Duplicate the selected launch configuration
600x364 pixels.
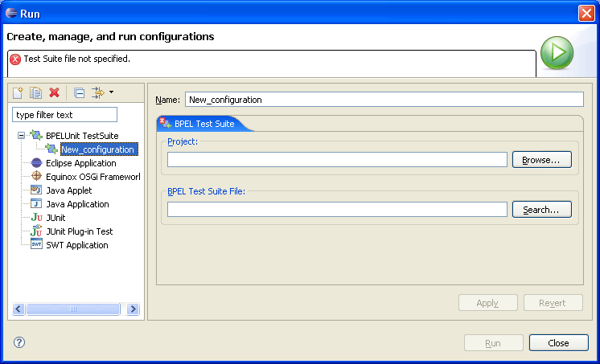[36, 92]
